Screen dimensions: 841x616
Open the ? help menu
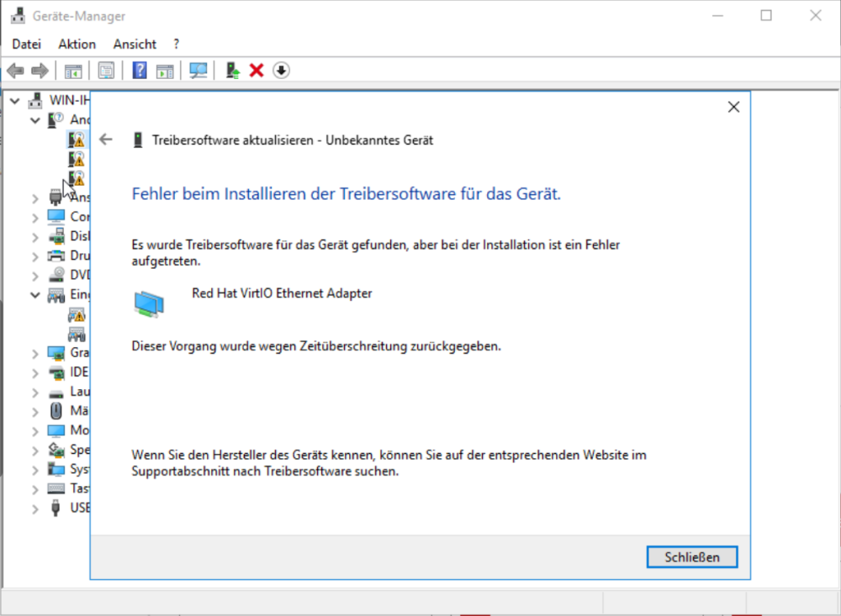point(177,44)
